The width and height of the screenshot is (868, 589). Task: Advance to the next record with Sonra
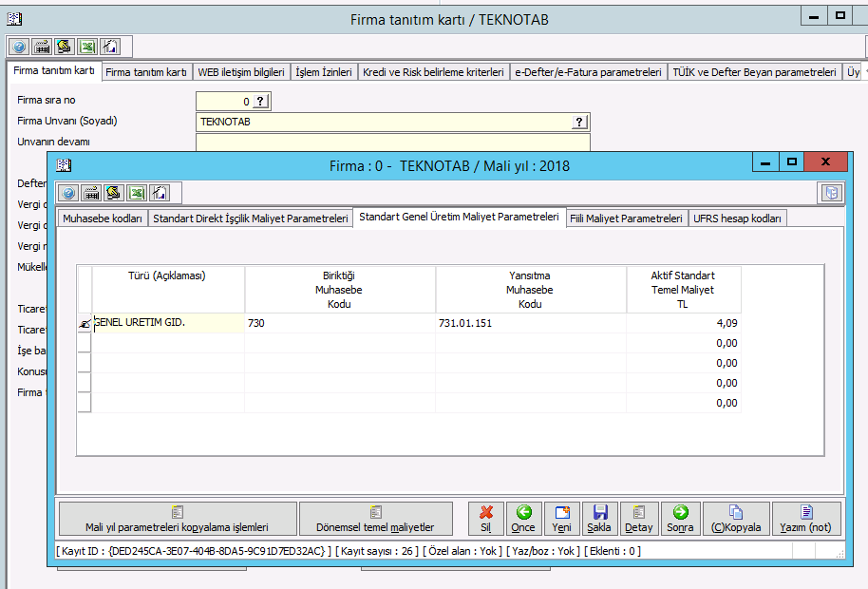[x=680, y=519]
